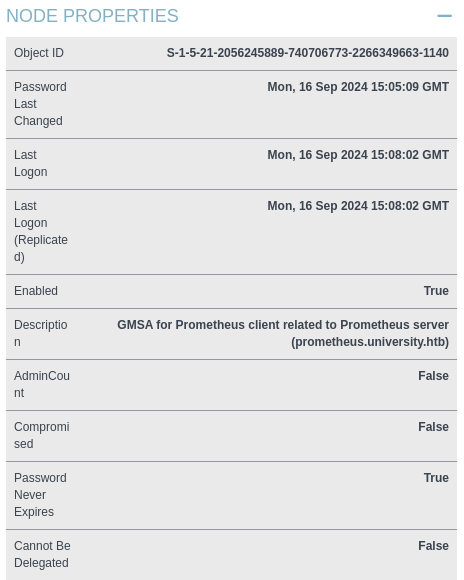Select the Object ID SID value
Viewport: 464px width, 580px height.
point(307,53)
